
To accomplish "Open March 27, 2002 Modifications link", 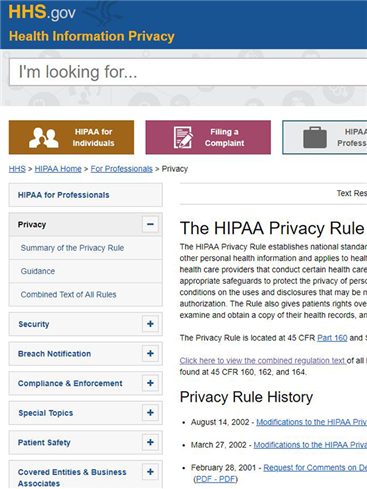I will (x=310, y=445).
